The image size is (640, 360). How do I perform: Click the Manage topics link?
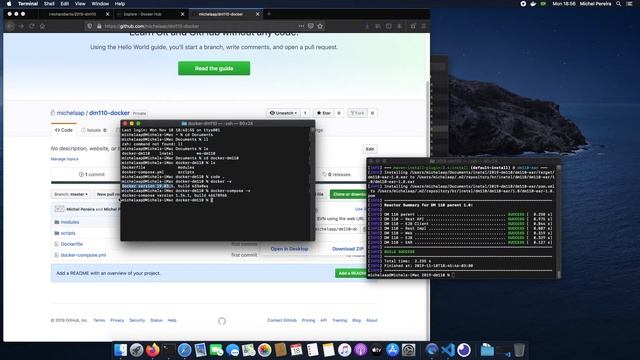pos(64,159)
